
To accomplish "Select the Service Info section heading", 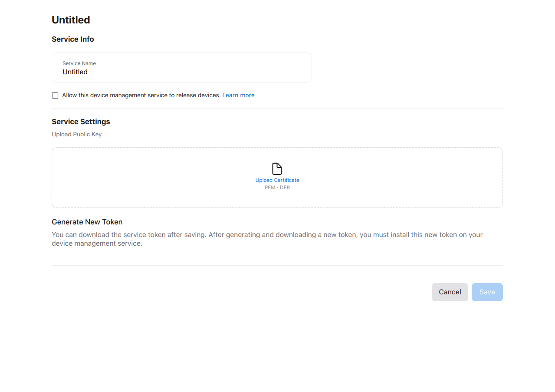I will coord(73,39).
